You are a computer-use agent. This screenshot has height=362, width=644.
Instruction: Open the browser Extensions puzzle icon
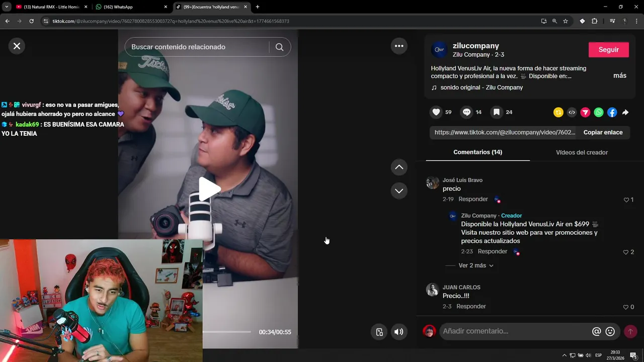594,21
